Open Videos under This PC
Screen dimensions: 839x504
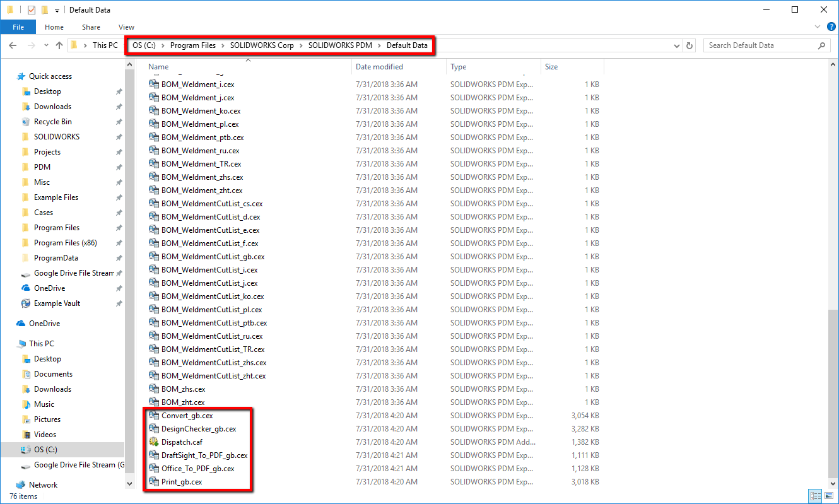[x=45, y=435]
